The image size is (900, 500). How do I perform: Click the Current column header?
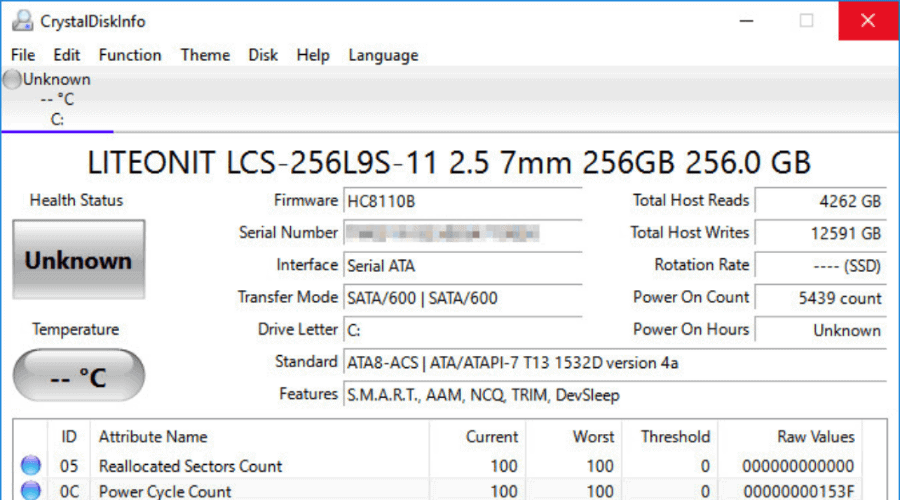click(477, 437)
